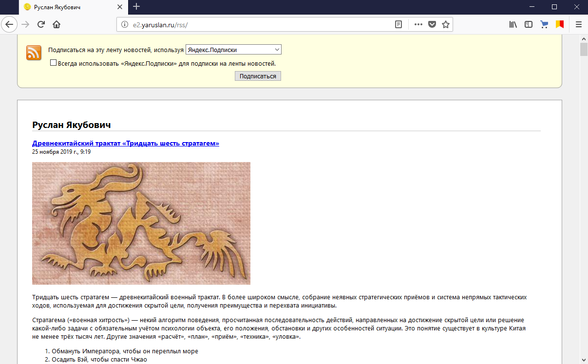This screenshot has height=364, width=588.
Task: Click the Руслан Якубович feed heading
Action: (72, 125)
